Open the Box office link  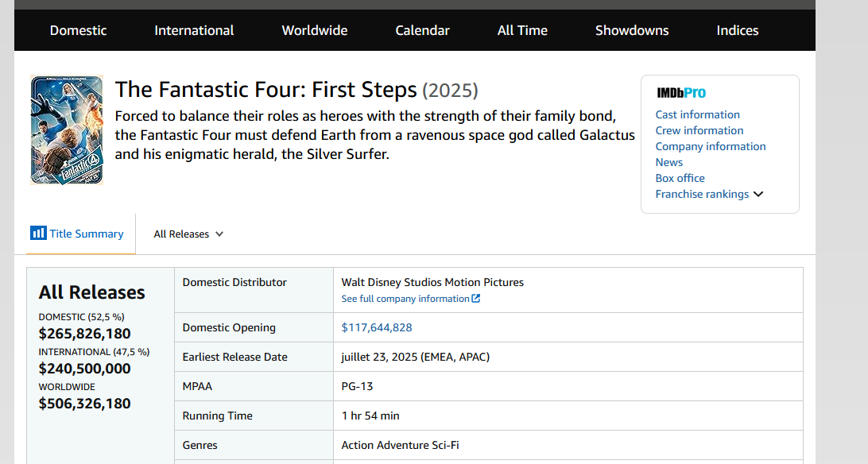coord(680,178)
